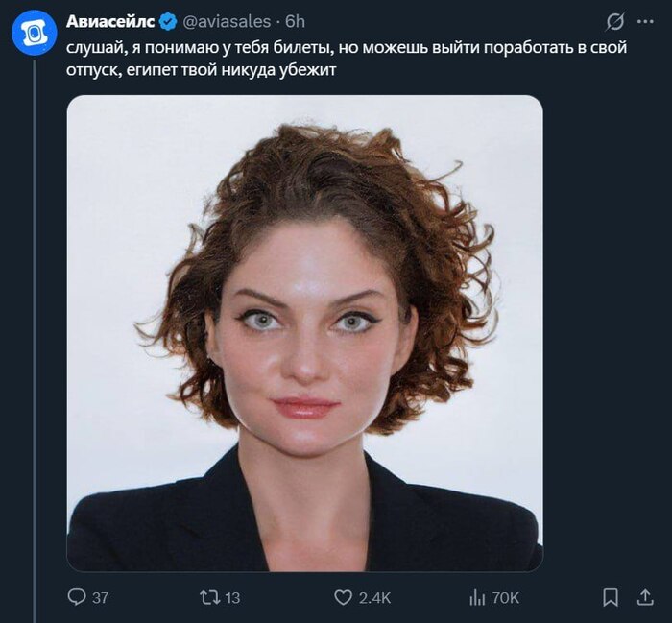Click the 70K views count
Viewport: 672px width, 623px height.
(505, 598)
